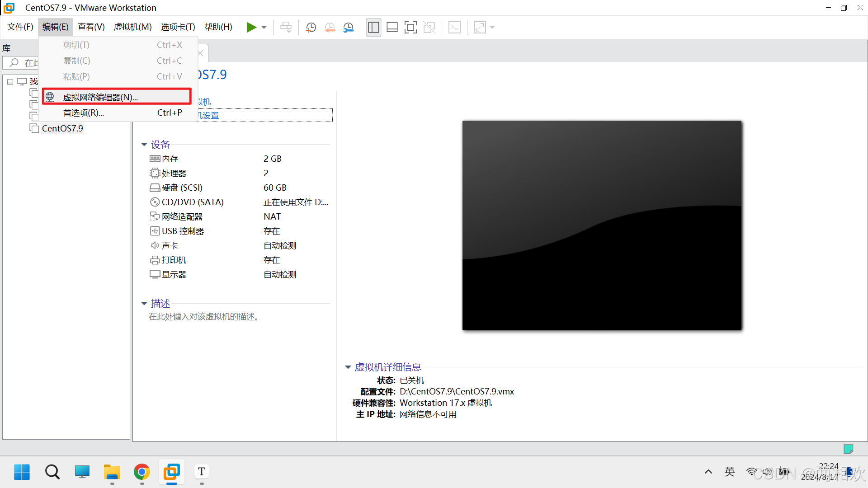This screenshot has width=868, height=488.
Task: Open the snapshot manager icon
Action: 348,28
